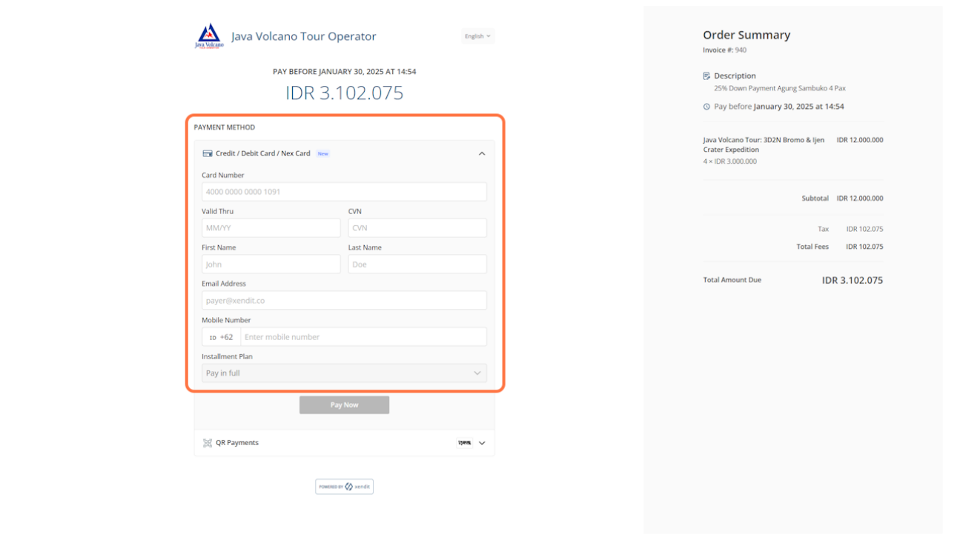Click the QRIS badge on the QR Payments row
980x537 pixels.
(463, 442)
